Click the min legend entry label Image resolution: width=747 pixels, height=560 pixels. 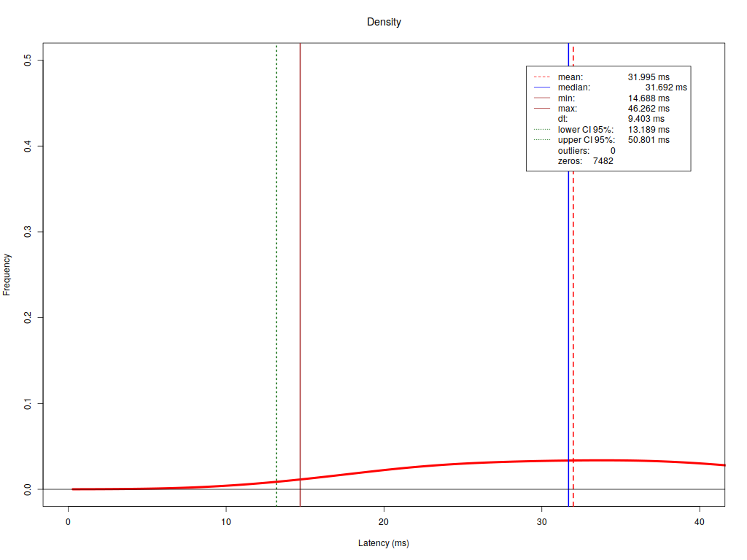(x=566, y=98)
